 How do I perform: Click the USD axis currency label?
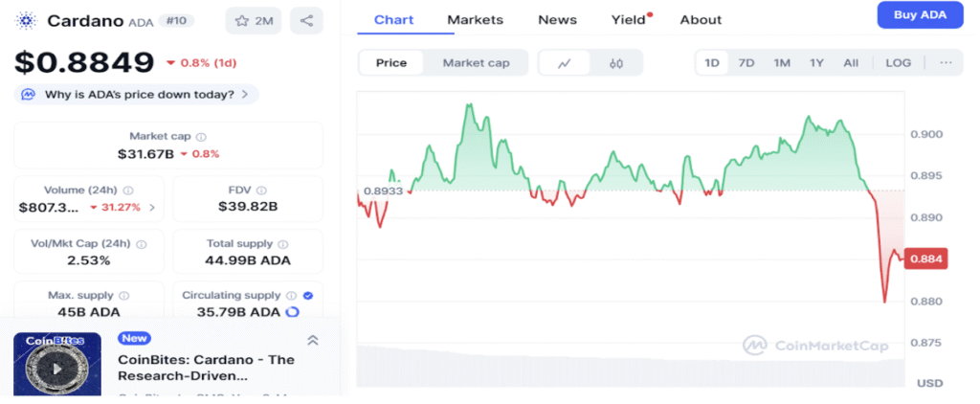pyautogui.click(x=930, y=383)
